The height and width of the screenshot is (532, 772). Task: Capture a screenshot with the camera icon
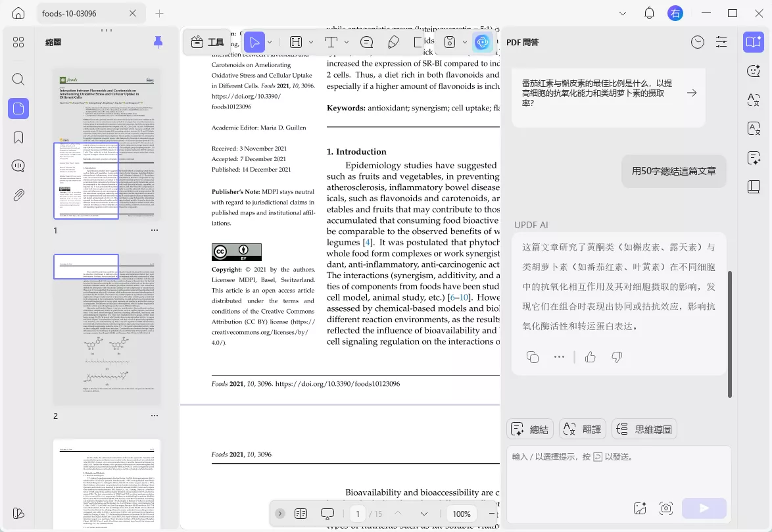(666, 508)
